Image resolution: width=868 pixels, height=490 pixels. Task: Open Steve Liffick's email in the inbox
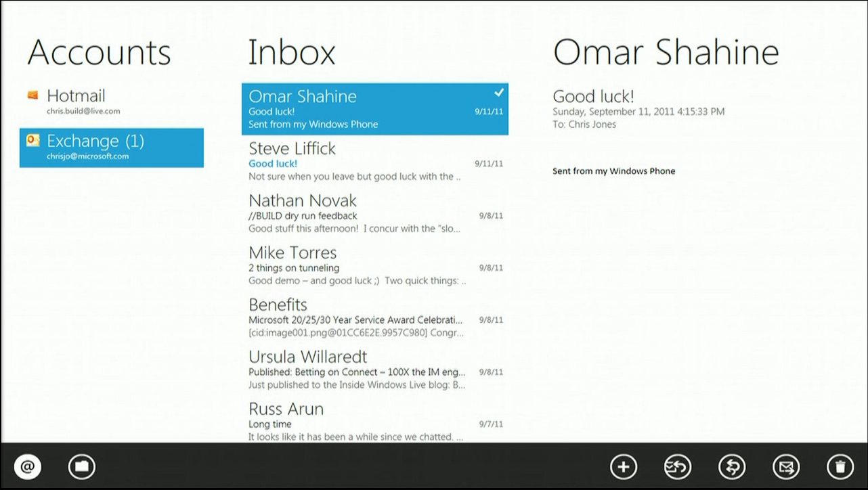click(375, 162)
